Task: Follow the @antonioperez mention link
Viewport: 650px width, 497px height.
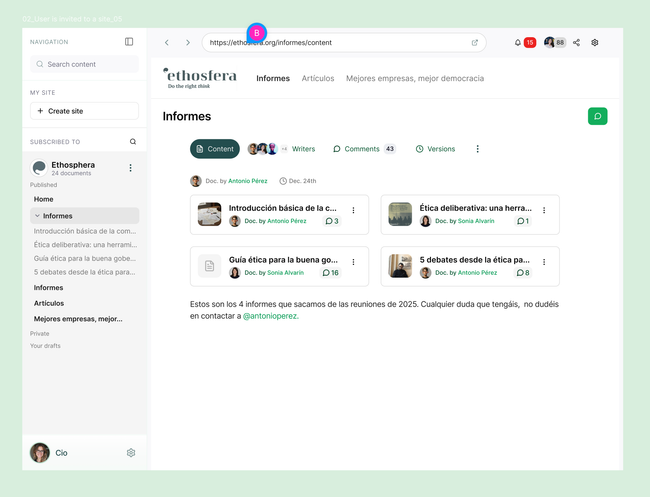Action: pyautogui.click(x=270, y=316)
